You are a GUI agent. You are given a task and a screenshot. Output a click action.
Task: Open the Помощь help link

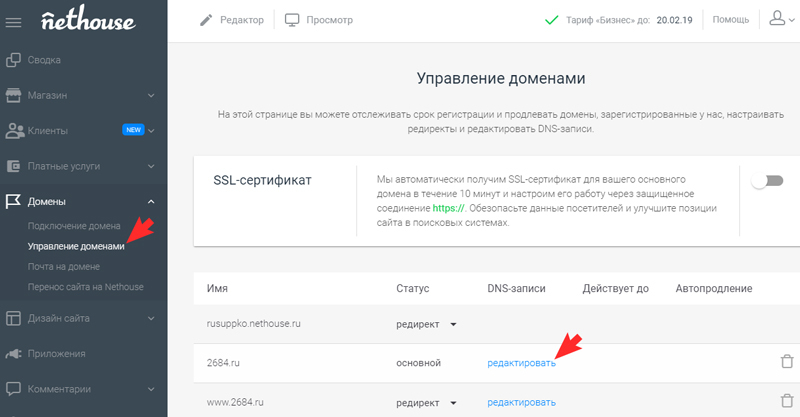(x=731, y=20)
